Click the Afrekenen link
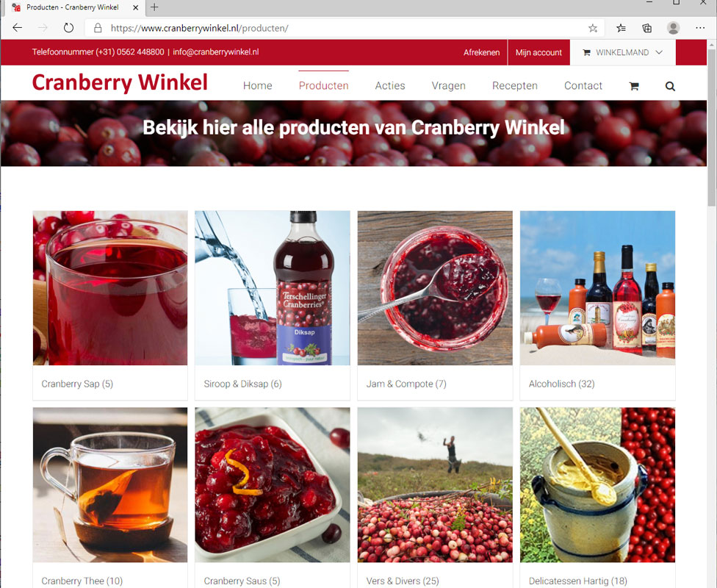Image resolution: width=717 pixels, height=588 pixels. pos(481,53)
